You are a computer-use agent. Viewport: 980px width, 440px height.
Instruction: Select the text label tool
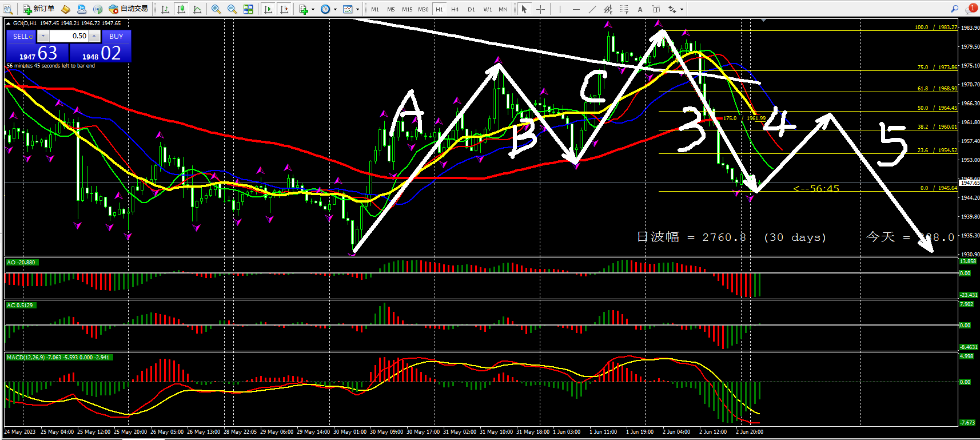pos(640,9)
